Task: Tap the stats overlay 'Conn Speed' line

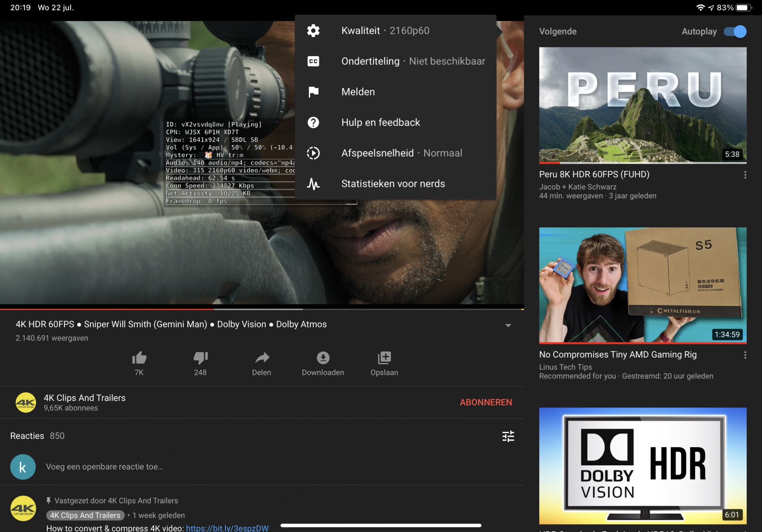Action: tap(210, 185)
